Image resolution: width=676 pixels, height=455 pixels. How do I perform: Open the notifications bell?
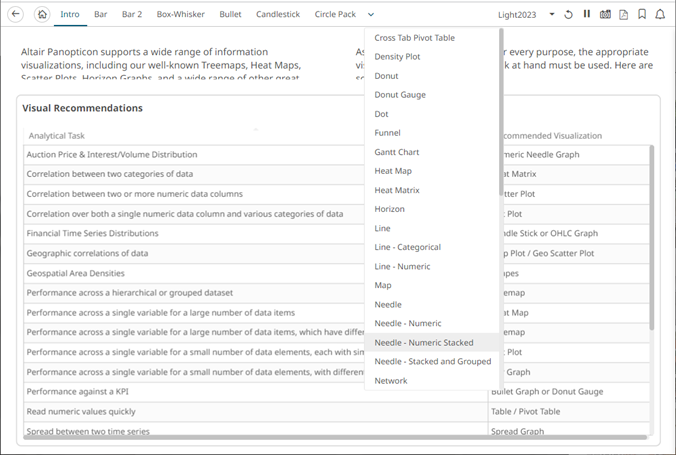660,15
